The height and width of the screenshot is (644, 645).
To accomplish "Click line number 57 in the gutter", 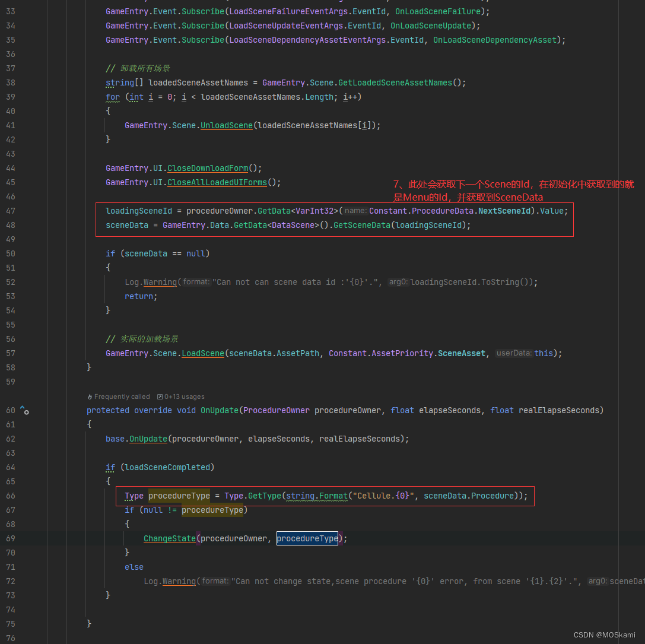I will [x=11, y=354].
